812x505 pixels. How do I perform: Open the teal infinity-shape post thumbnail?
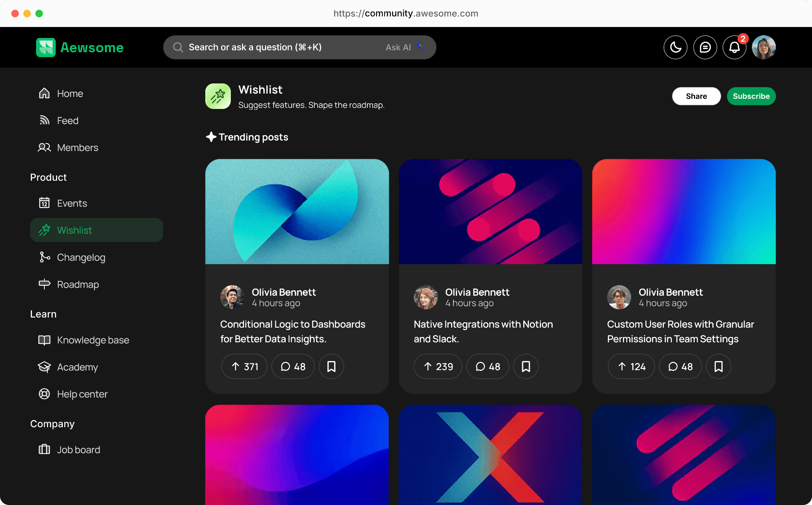[x=297, y=212]
